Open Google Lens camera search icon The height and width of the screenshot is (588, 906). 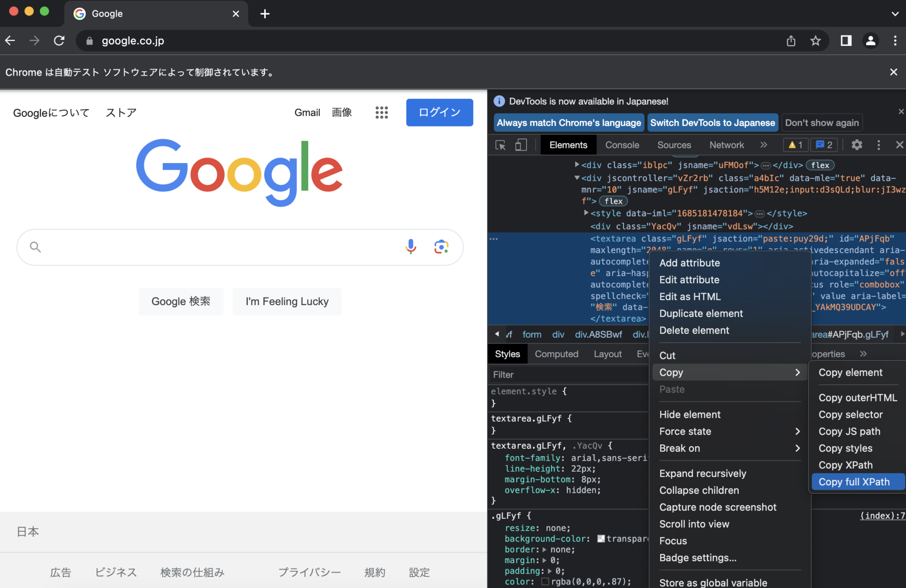tap(441, 247)
